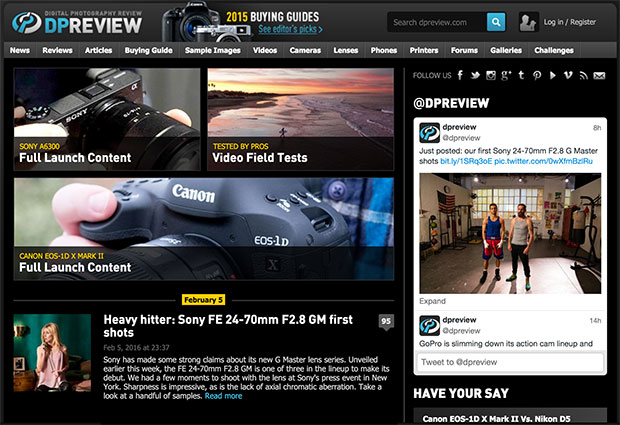Open the email newsletter envelope icon
The image size is (620, 425).
599,76
